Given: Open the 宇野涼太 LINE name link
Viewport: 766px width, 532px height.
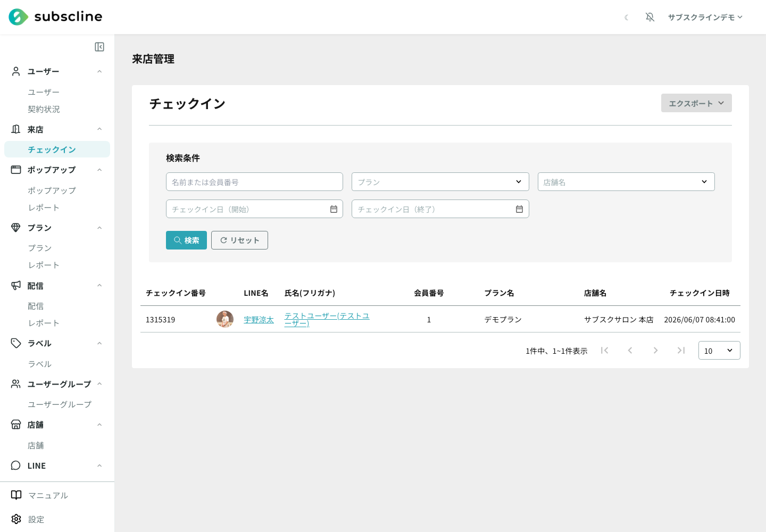Looking at the screenshot, I should (x=259, y=320).
